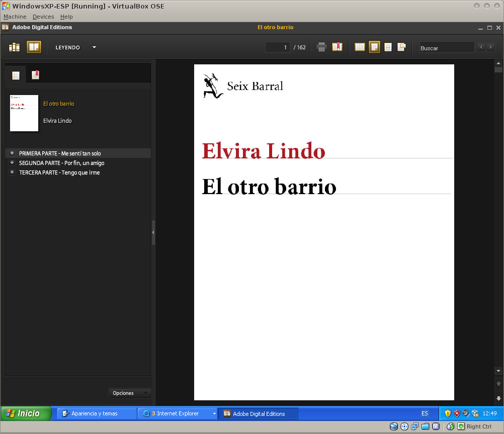This screenshot has width=504, height=434.
Task: Minimize Adobe Digital Editions window
Action: [480, 28]
